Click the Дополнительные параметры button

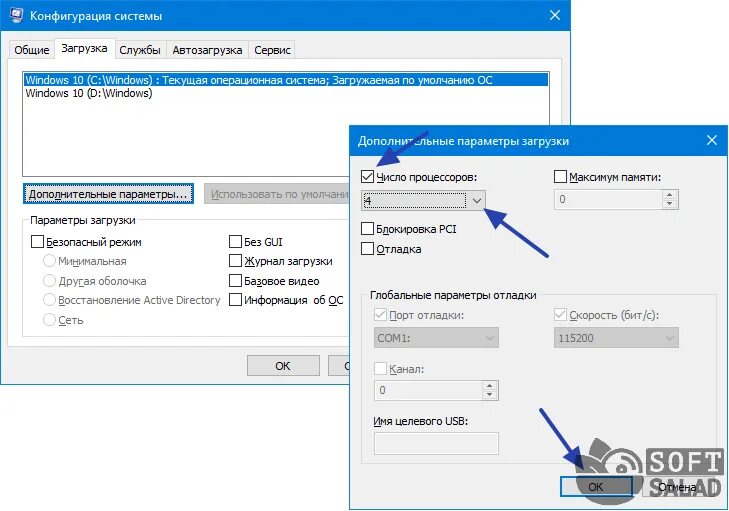(x=108, y=194)
